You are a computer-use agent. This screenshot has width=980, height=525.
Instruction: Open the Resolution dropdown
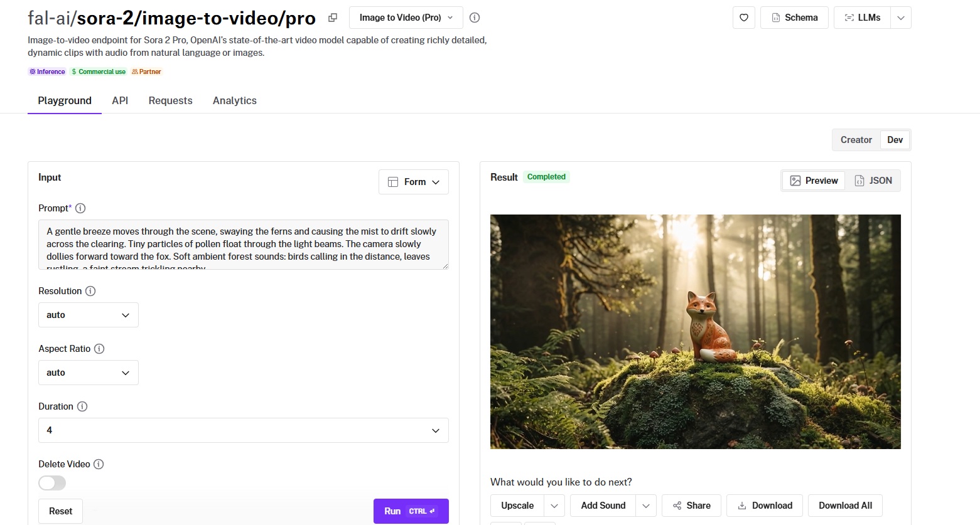88,315
